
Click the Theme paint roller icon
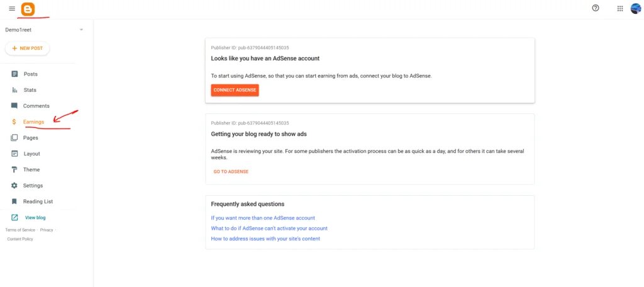click(x=14, y=170)
